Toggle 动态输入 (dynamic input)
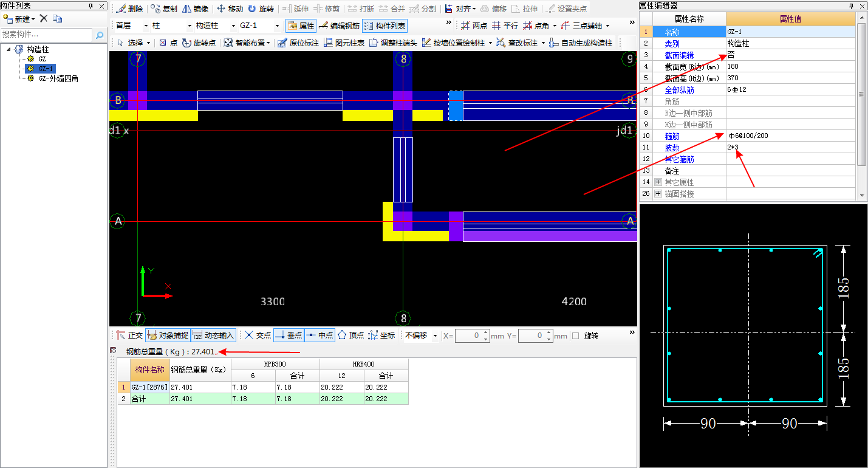Screen dimensions: 868x468 (x=213, y=336)
